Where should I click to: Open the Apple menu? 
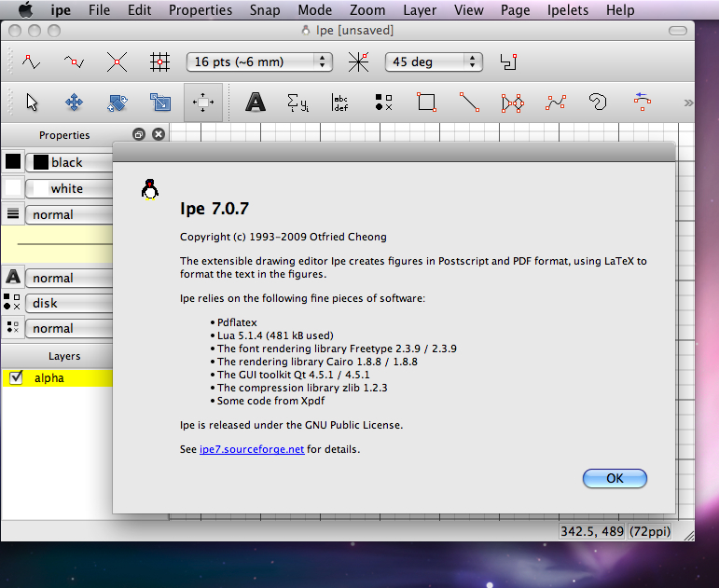click(26, 9)
